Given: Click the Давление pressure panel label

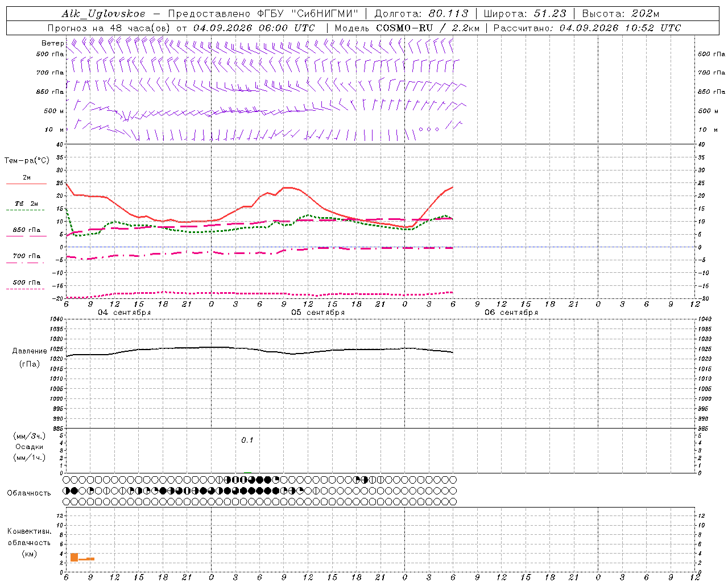Looking at the screenshot, I should click(30, 351).
